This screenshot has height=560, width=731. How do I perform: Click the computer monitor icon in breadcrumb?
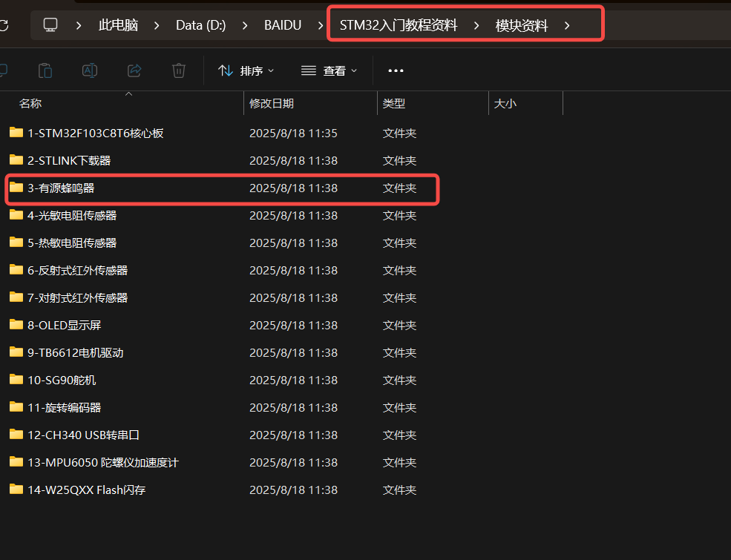[x=50, y=24]
